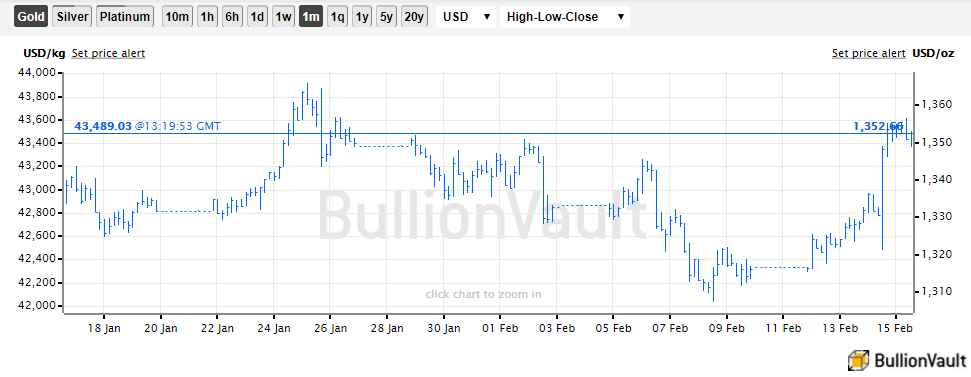Set timeframe to 5y
The image size is (971, 377).
(x=386, y=17)
